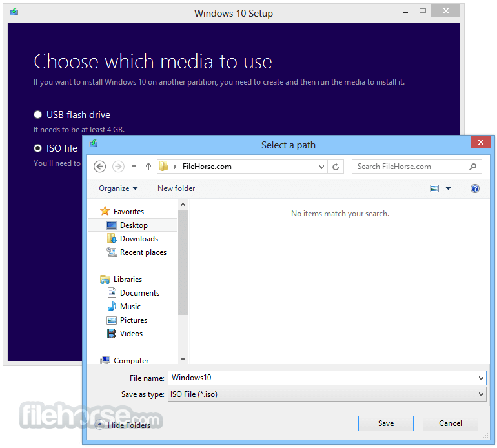497x448 pixels.
Task: Open Downloads in navigation pane
Action: coord(139,239)
